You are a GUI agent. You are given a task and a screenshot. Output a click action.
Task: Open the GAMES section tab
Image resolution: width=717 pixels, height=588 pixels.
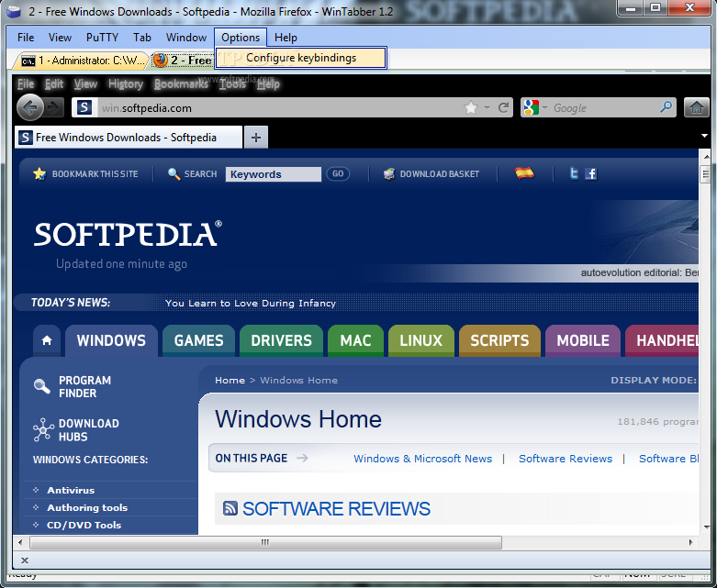[x=198, y=340]
